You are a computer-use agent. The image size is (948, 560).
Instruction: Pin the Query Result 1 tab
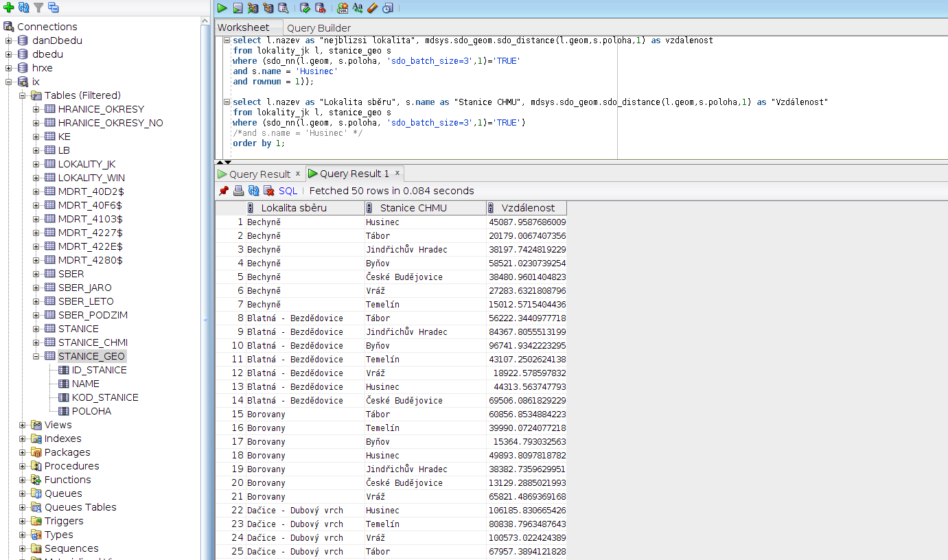pos(223,191)
